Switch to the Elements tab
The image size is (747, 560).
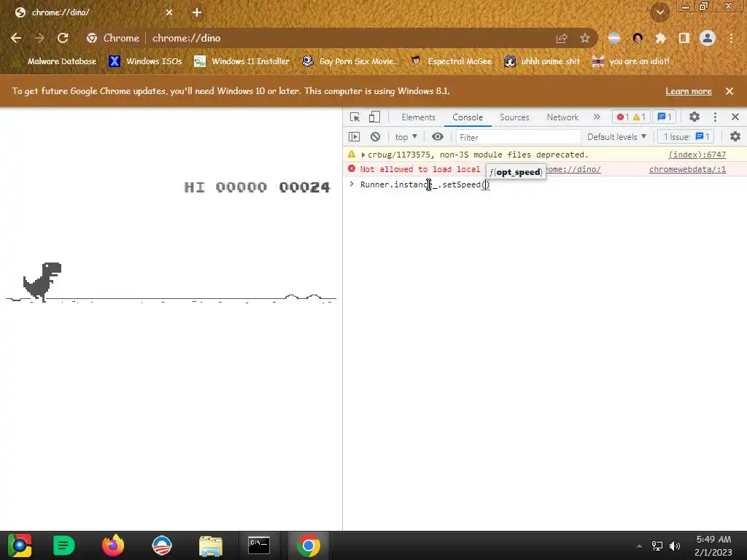(x=418, y=117)
